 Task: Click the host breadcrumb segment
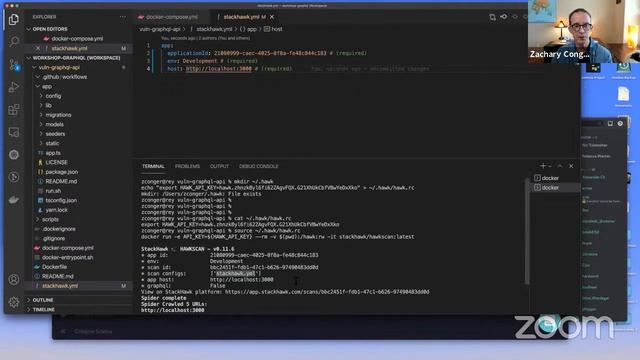click(277, 29)
